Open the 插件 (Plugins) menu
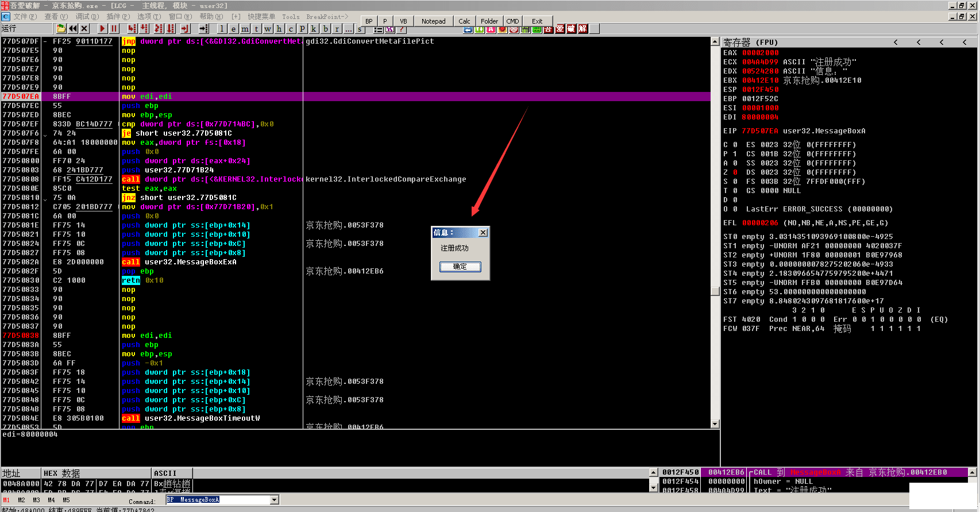The image size is (980, 512). click(x=118, y=17)
